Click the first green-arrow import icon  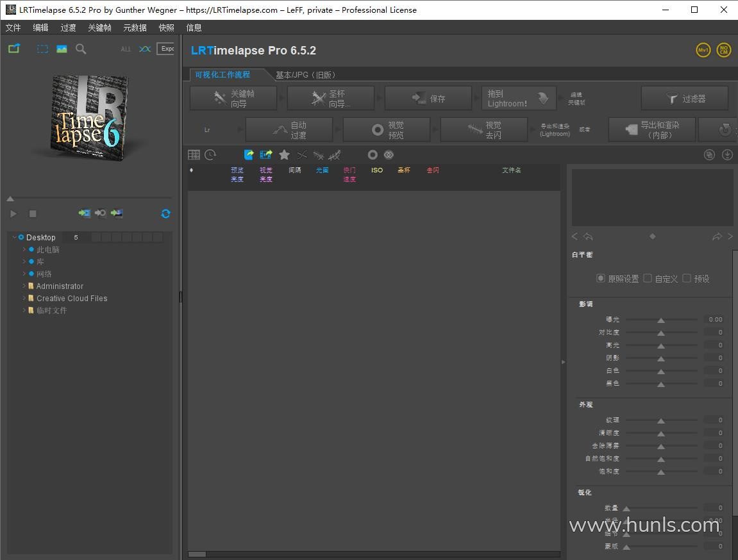tap(84, 213)
